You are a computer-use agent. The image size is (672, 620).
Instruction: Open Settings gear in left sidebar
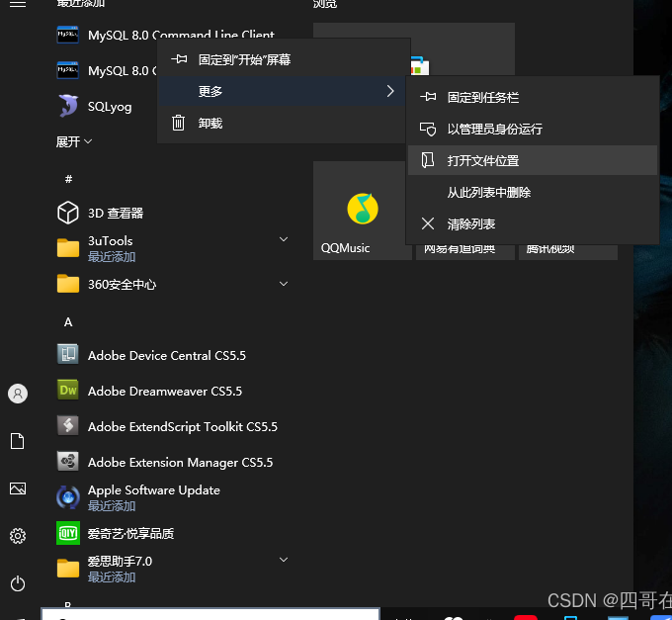18,536
